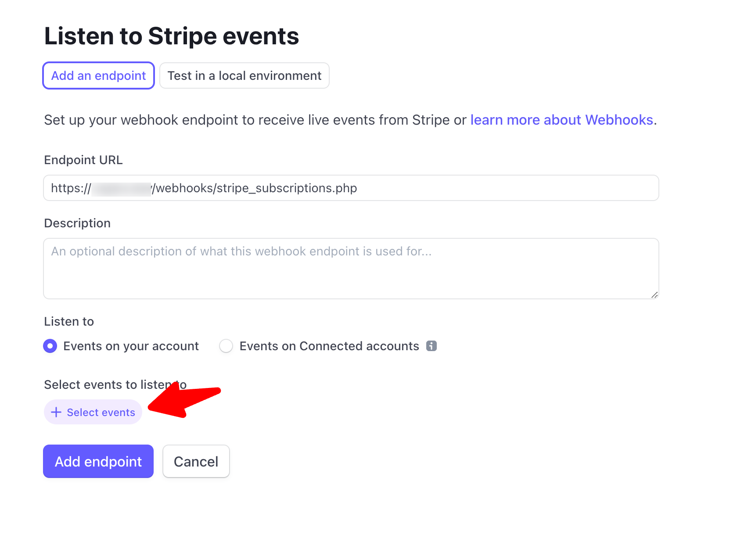Select the Events on your account radio

click(50, 346)
